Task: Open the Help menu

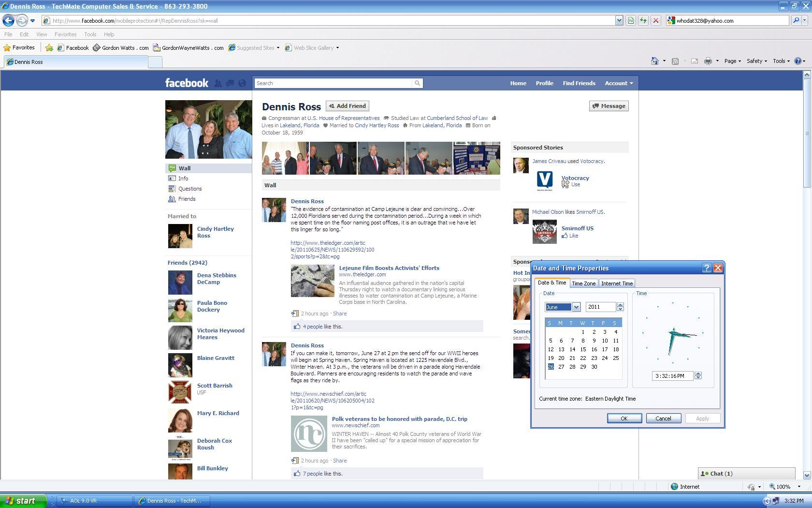Action: [x=109, y=34]
